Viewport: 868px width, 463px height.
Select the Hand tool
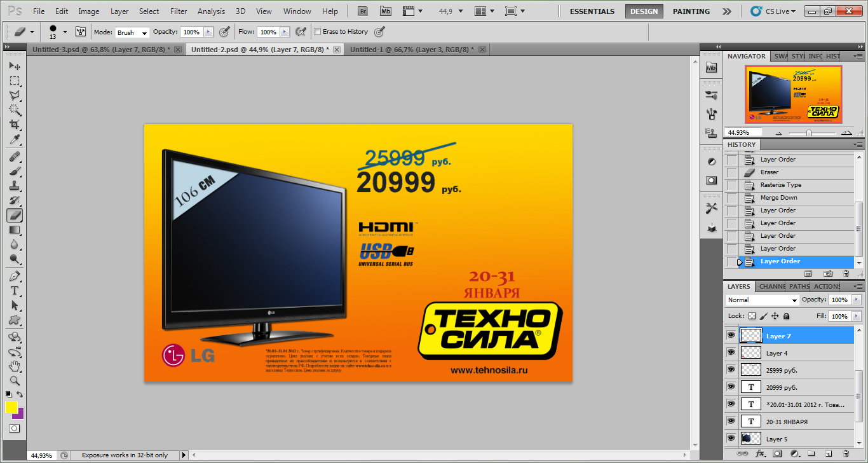pyautogui.click(x=15, y=366)
